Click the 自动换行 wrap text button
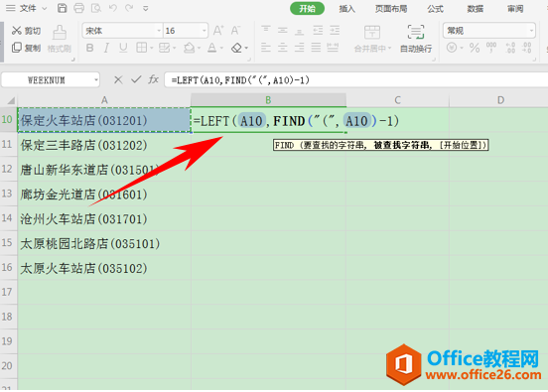The width and height of the screenshot is (548, 392). click(416, 39)
